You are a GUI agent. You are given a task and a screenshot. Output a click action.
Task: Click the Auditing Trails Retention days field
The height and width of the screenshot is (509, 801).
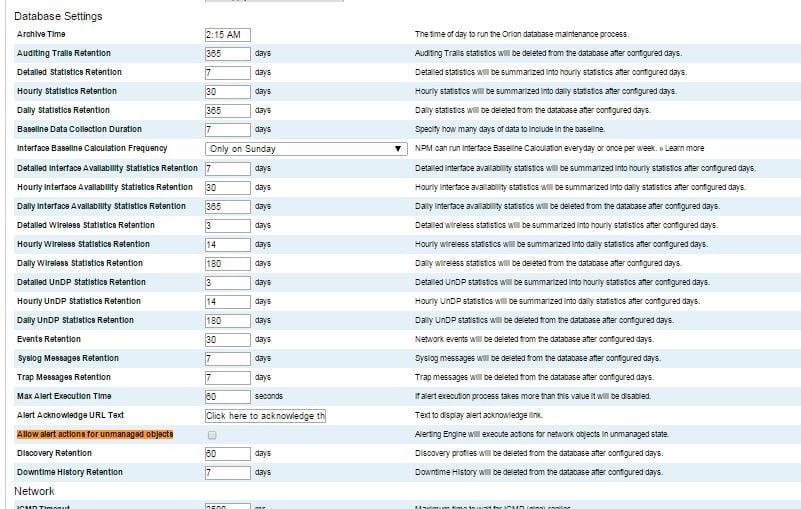click(228, 54)
